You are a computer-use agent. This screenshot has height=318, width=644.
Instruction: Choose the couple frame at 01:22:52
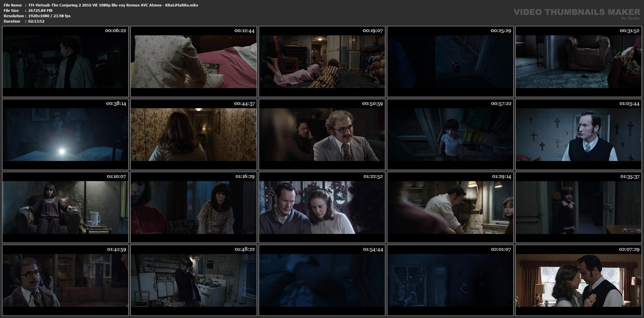[322, 207]
